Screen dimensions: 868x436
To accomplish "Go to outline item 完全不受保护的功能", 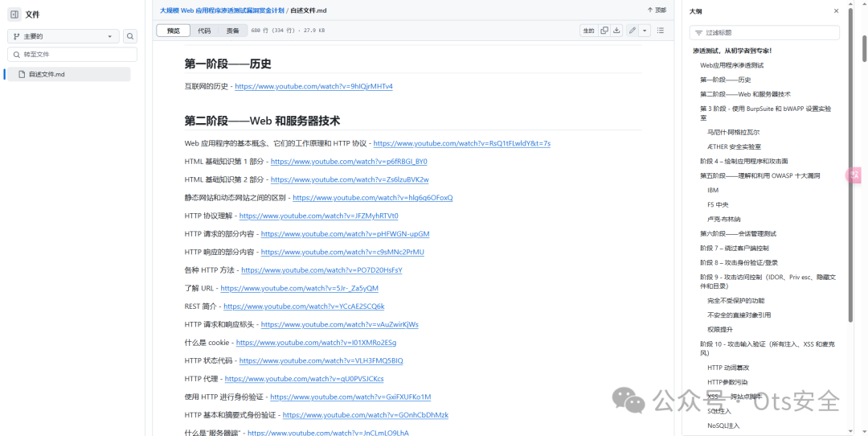I will [735, 301].
